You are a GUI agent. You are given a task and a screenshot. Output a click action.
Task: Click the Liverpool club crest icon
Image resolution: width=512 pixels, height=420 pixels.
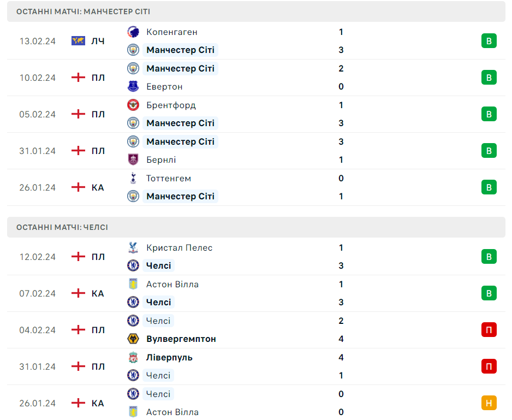click(133, 357)
